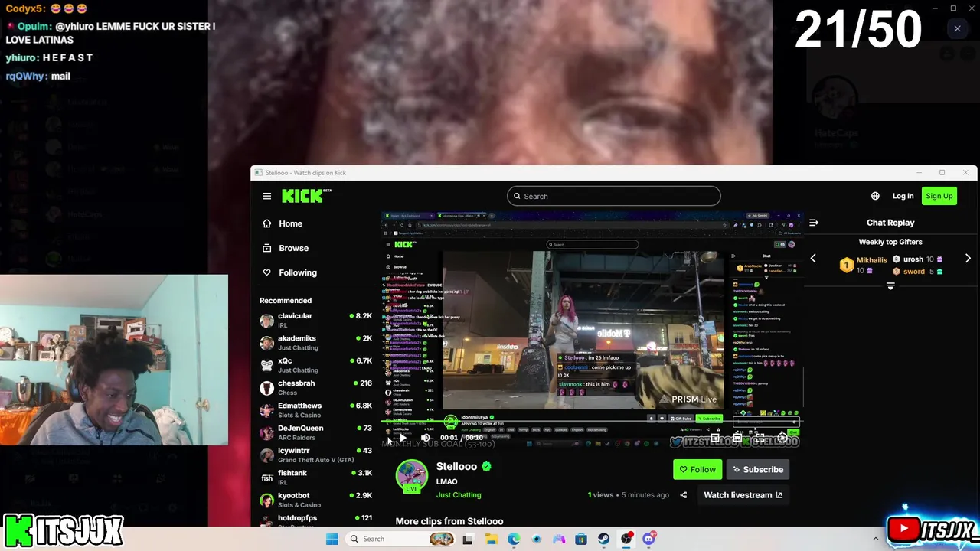The height and width of the screenshot is (551, 980).
Task: Launch File Explorer from taskbar
Action: [491, 539]
